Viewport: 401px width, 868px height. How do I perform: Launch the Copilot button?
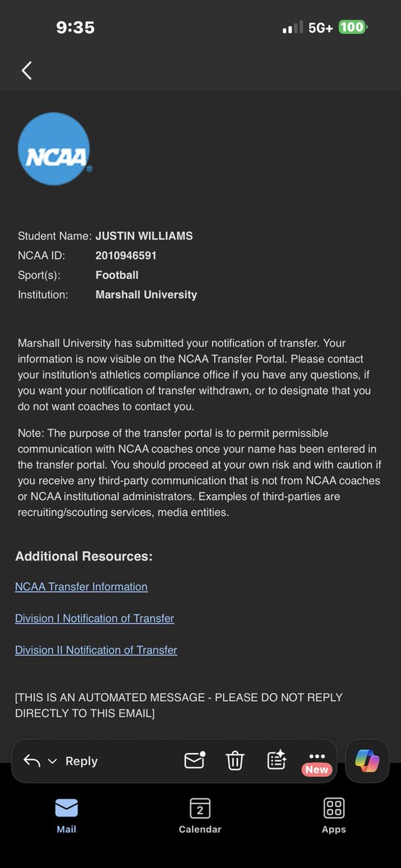(367, 761)
